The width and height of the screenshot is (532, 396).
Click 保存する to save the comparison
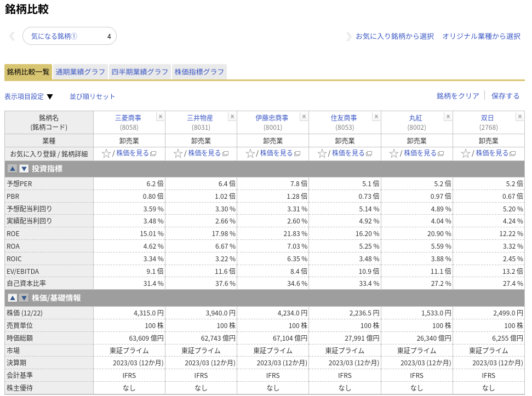point(505,96)
